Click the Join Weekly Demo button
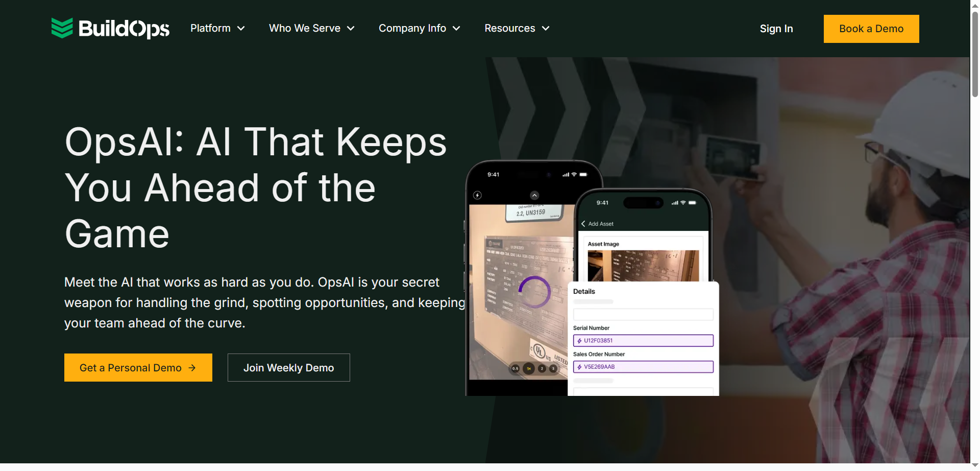The height and width of the screenshot is (471, 980). 289,368
